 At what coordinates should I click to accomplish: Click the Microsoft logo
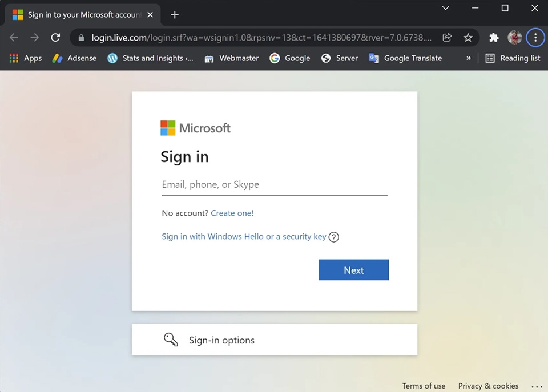195,128
